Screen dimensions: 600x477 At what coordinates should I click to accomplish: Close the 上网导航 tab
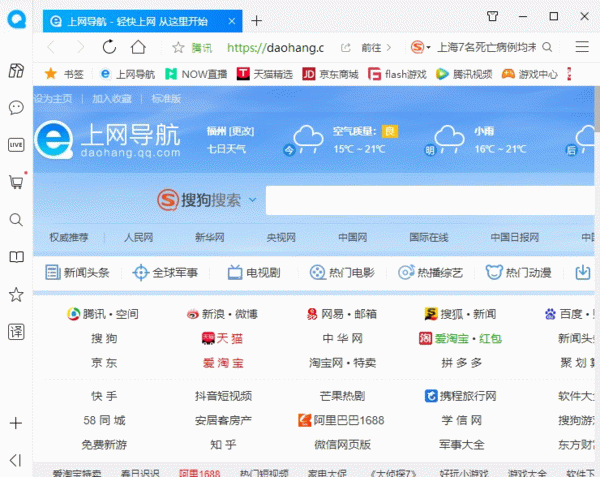point(232,21)
